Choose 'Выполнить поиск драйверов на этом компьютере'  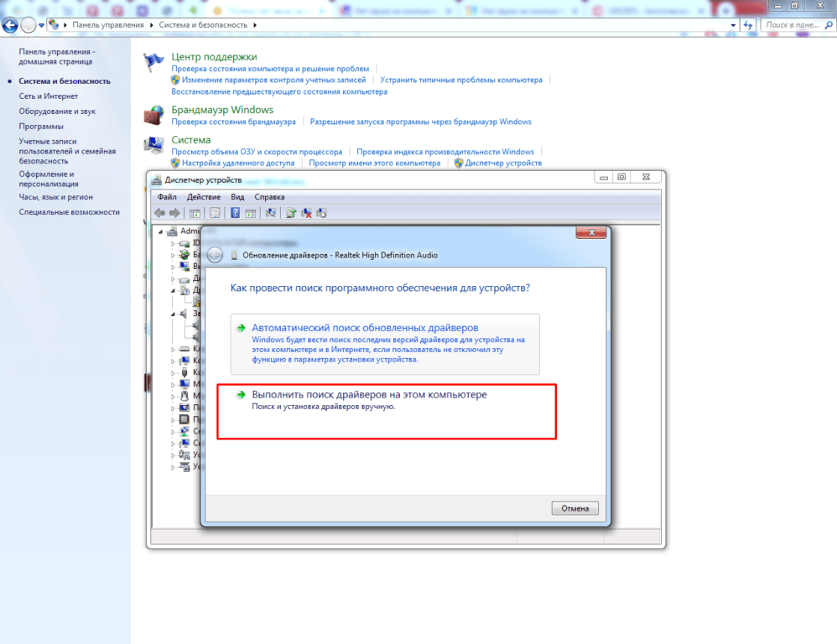tap(387, 412)
